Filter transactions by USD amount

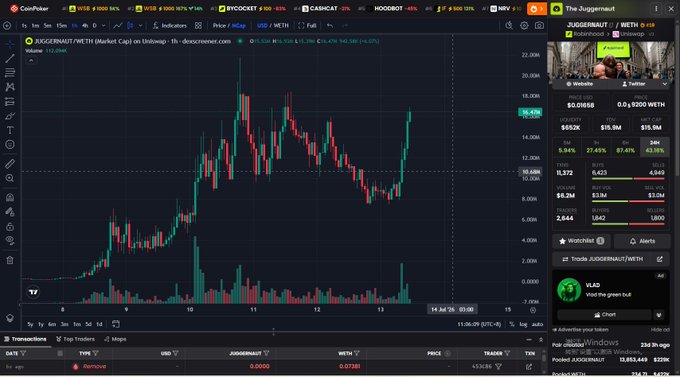click(175, 354)
